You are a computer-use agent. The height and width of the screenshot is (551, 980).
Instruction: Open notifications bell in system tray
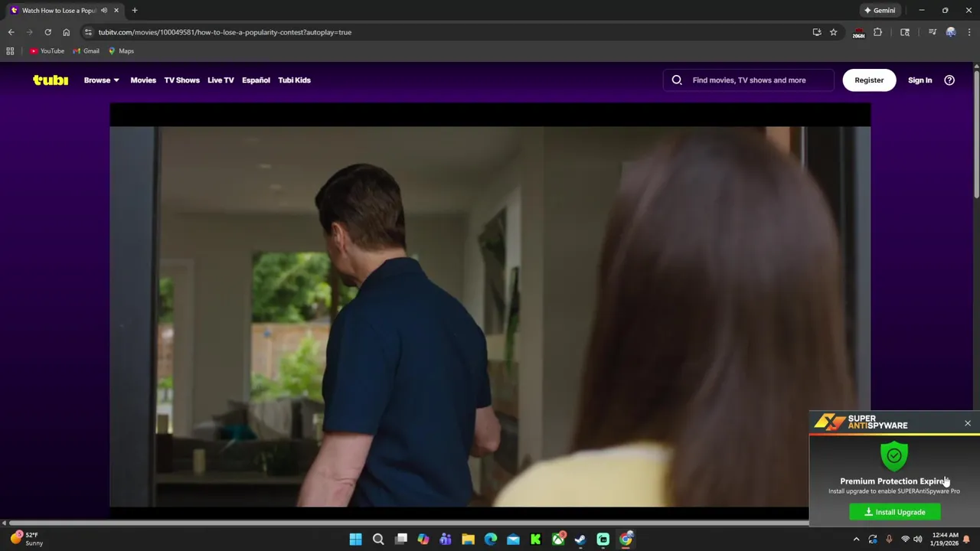point(966,540)
